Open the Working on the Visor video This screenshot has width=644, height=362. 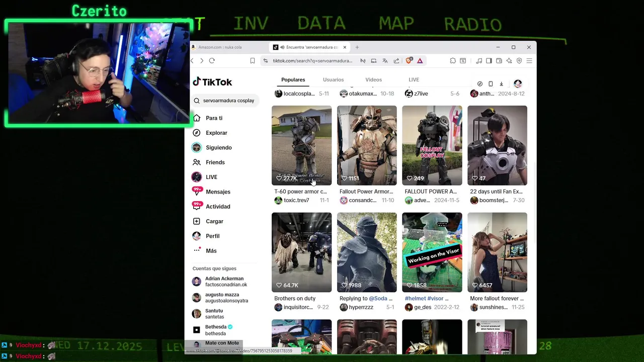click(x=432, y=252)
